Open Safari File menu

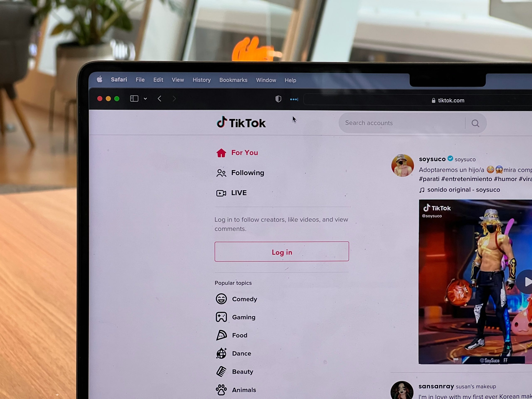(140, 80)
